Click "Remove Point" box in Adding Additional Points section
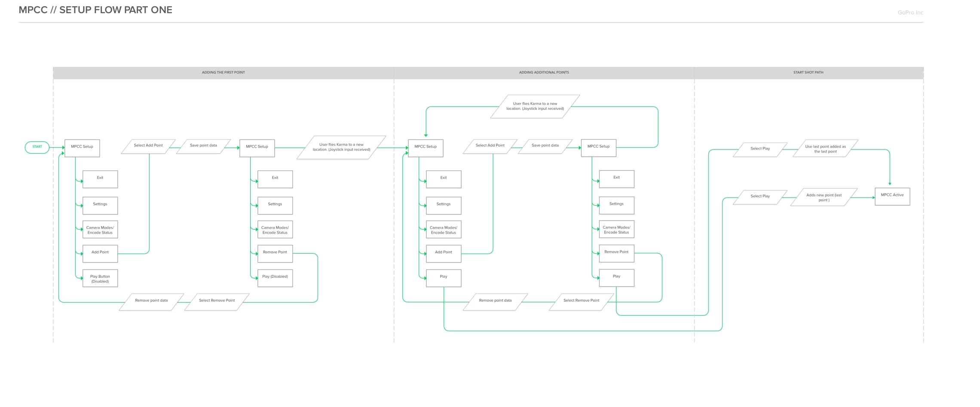The width and height of the screenshot is (980, 407). [x=616, y=253]
